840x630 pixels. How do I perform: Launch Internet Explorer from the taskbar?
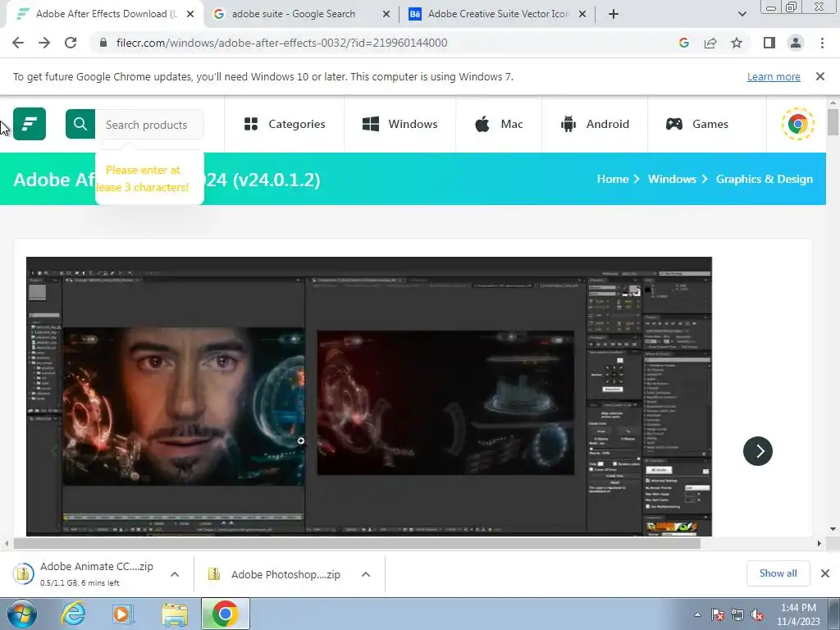(73, 614)
